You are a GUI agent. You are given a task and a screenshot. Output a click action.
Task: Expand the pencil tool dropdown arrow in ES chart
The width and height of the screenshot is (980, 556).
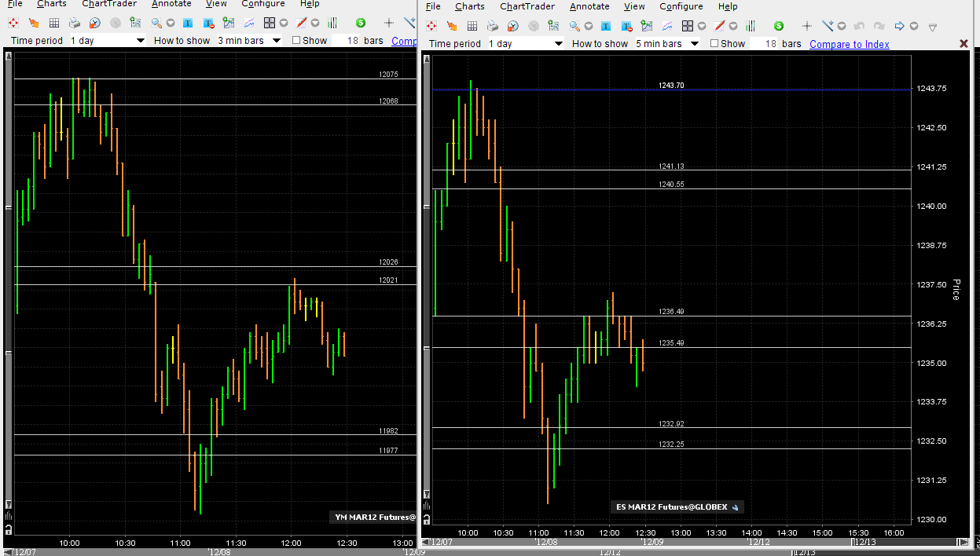[732, 27]
